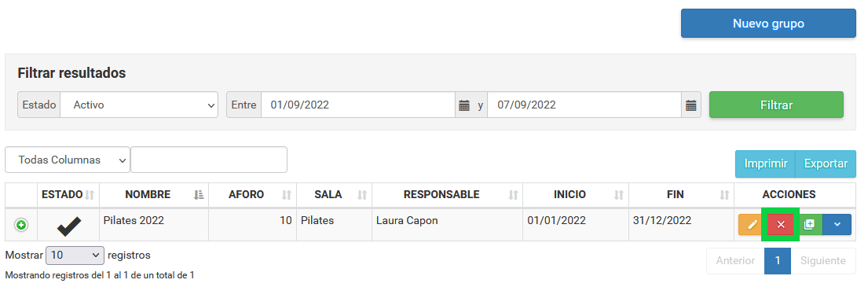Click the Imprimir button
The image size is (868, 298).
click(x=766, y=164)
